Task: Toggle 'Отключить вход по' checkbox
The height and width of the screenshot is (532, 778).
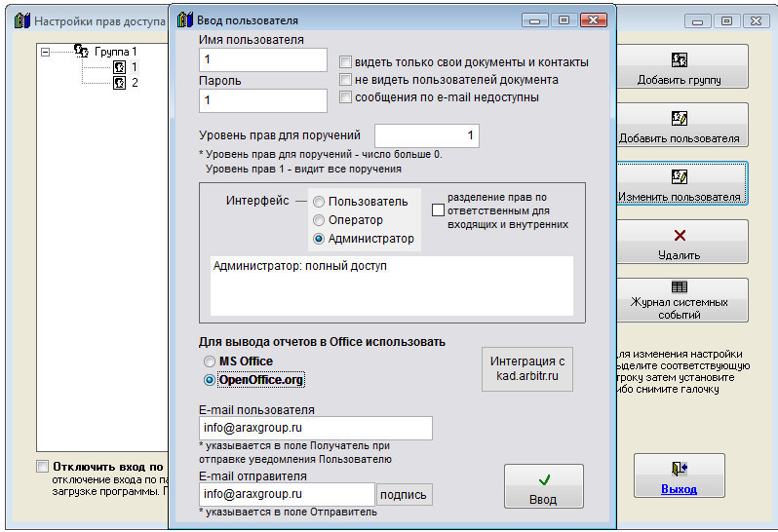Action: 43,467
